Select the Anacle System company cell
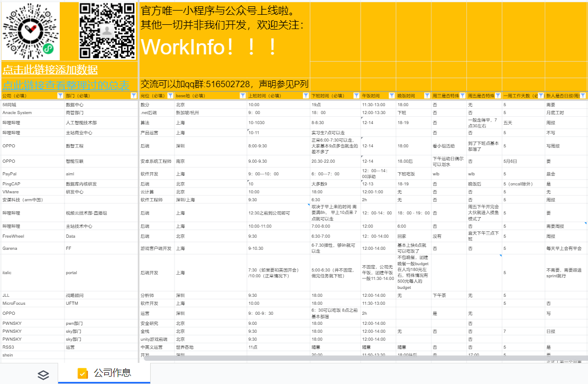 [33, 113]
